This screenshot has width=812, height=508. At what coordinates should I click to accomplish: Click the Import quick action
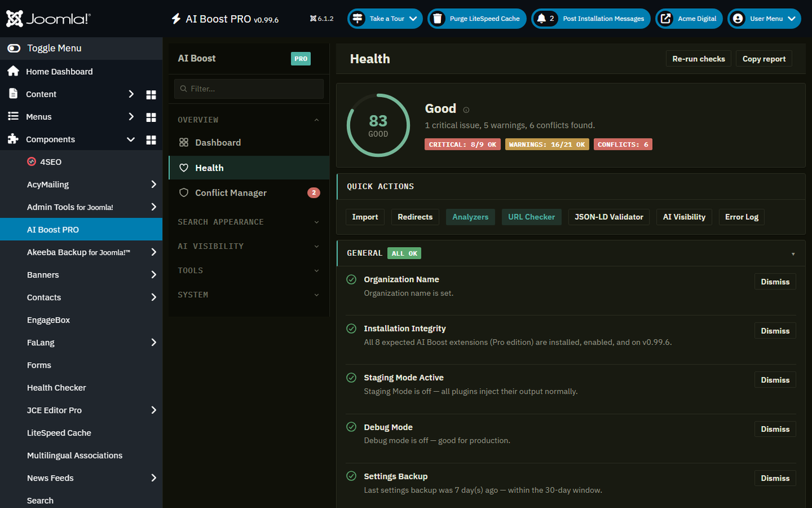pos(365,217)
